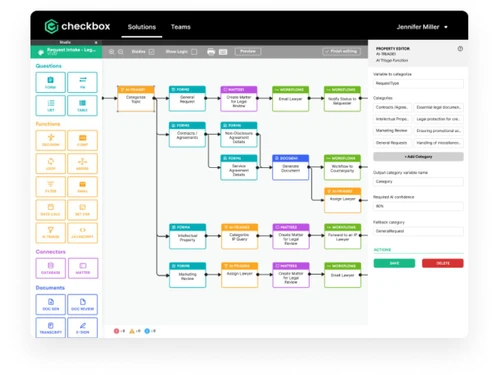Click the red Delete button
The width and height of the screenshot is (500, 375).
click(x=443, y=263)
